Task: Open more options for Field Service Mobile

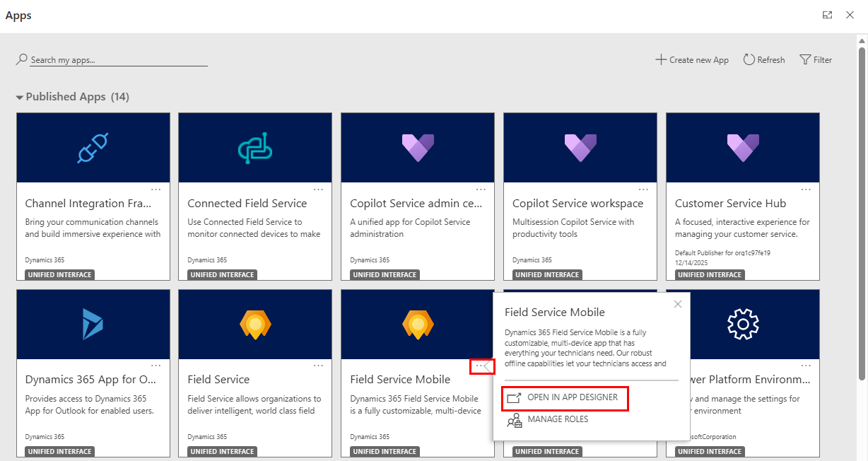Action: pos(481,366)
